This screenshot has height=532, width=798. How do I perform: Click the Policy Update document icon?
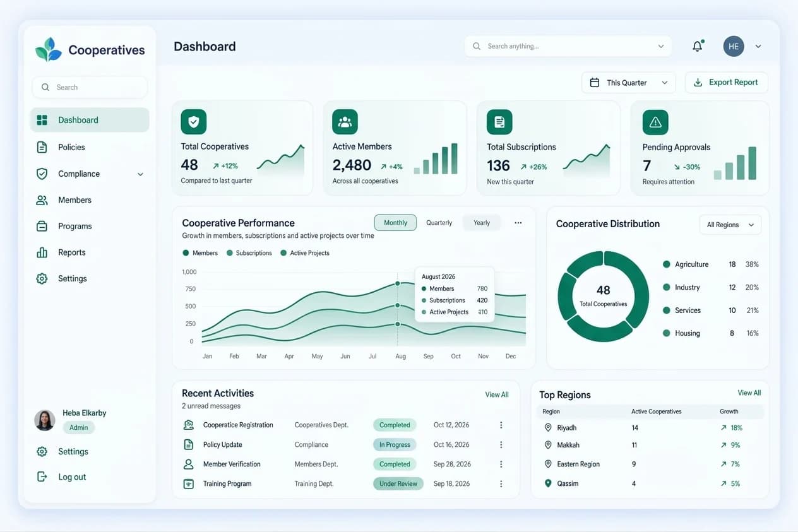(188, 444)
